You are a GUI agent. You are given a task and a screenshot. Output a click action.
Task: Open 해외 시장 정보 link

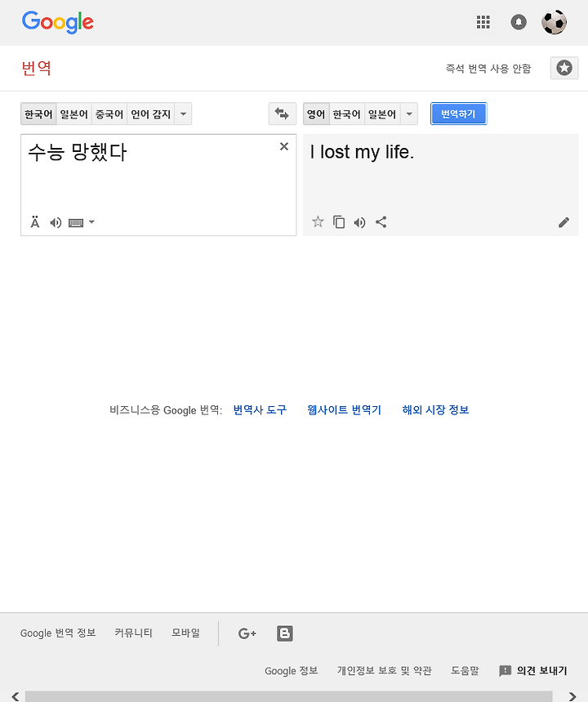tap(435, 409)
